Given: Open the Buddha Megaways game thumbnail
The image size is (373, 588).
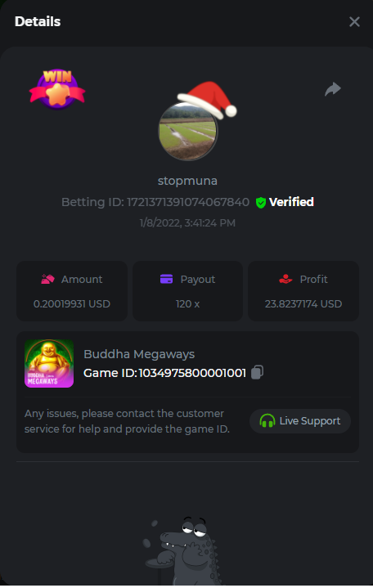Looking at the screenshot, I should coord(49,363).
